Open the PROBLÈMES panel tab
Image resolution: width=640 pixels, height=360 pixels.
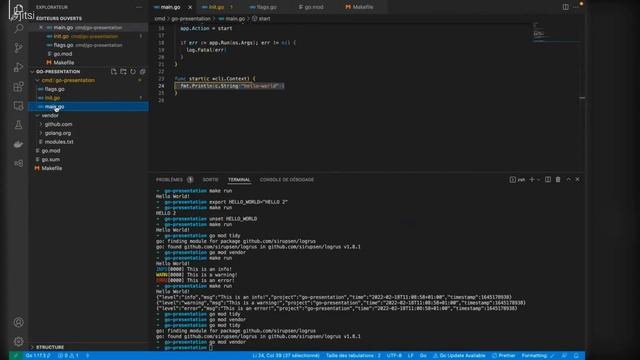coord(174,180)
